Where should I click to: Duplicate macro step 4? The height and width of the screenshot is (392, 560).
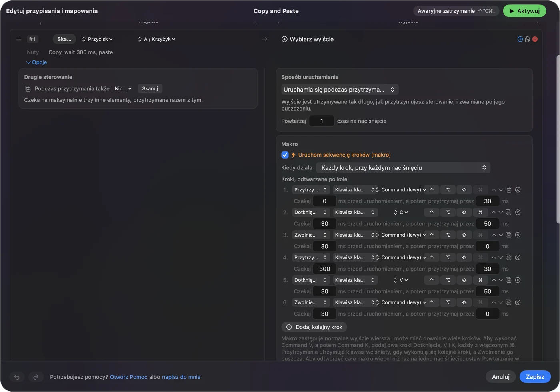508,257
